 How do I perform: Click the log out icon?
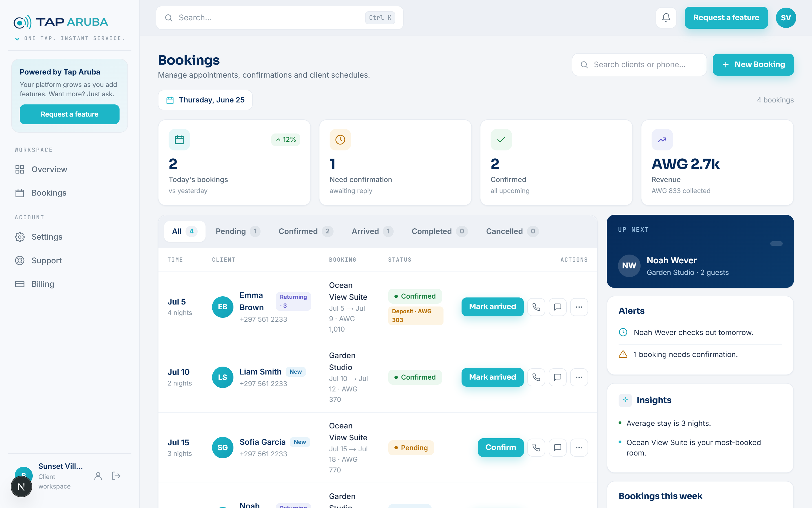pos(116,476)
